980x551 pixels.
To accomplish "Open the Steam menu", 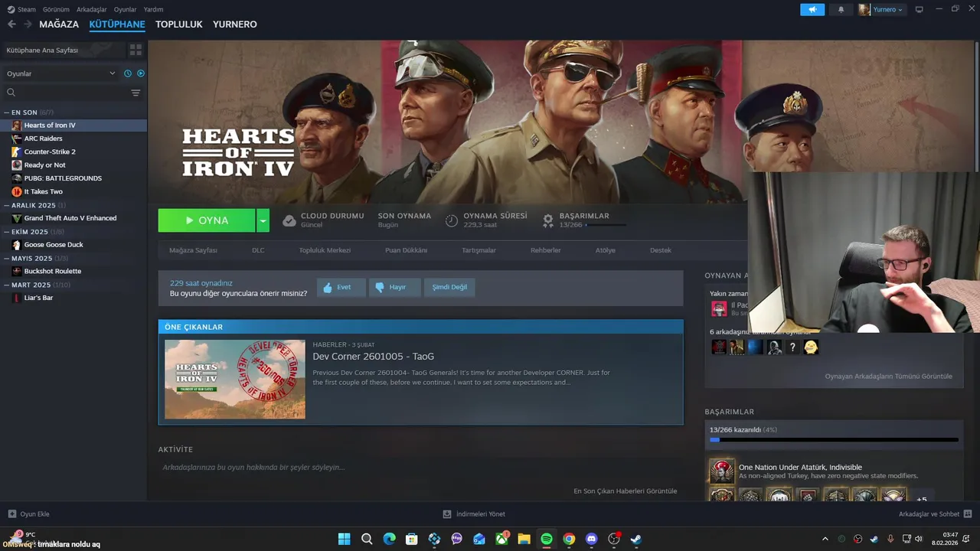I will [x=21, y=9].
